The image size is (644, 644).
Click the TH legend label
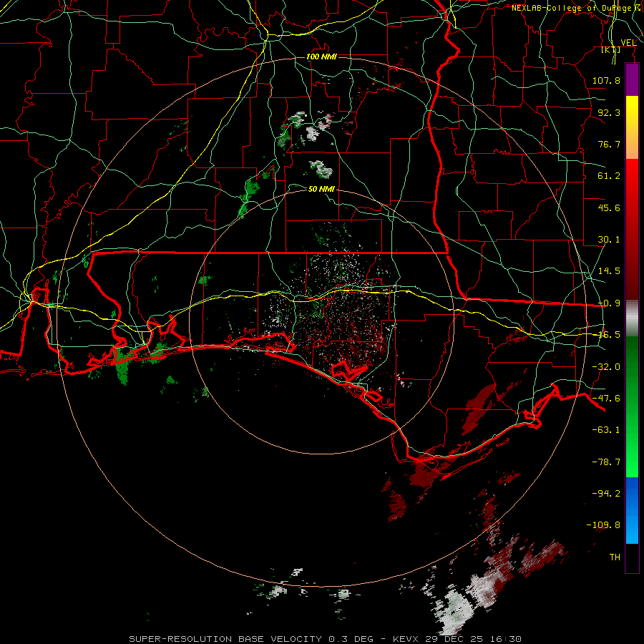[x=615, y=557]
